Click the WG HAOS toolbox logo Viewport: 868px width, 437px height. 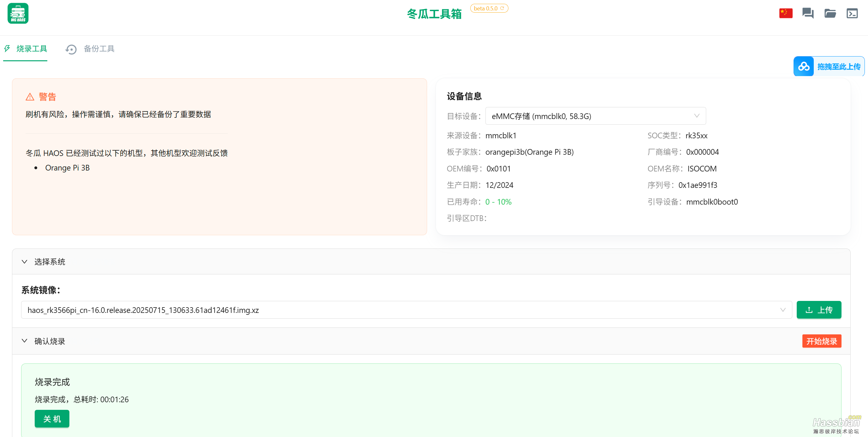[x=18, y=13]
